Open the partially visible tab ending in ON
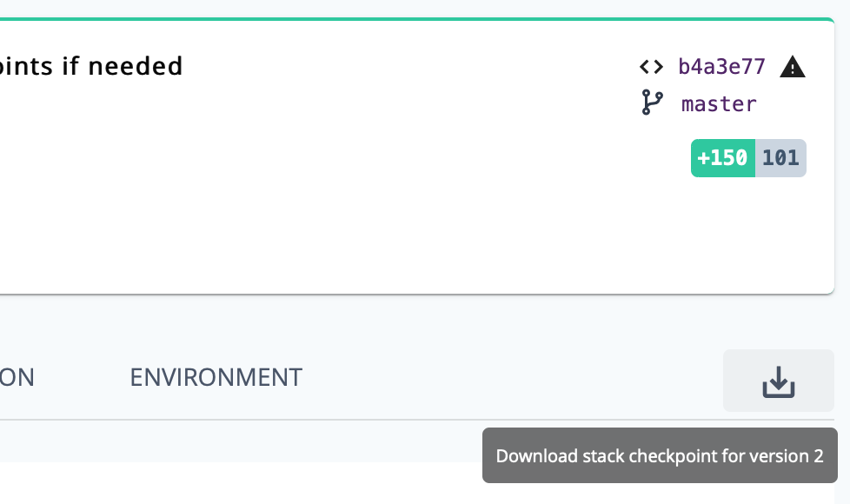Image resolution: width=850 pixels, height=504 pixels. coord(17,377)
